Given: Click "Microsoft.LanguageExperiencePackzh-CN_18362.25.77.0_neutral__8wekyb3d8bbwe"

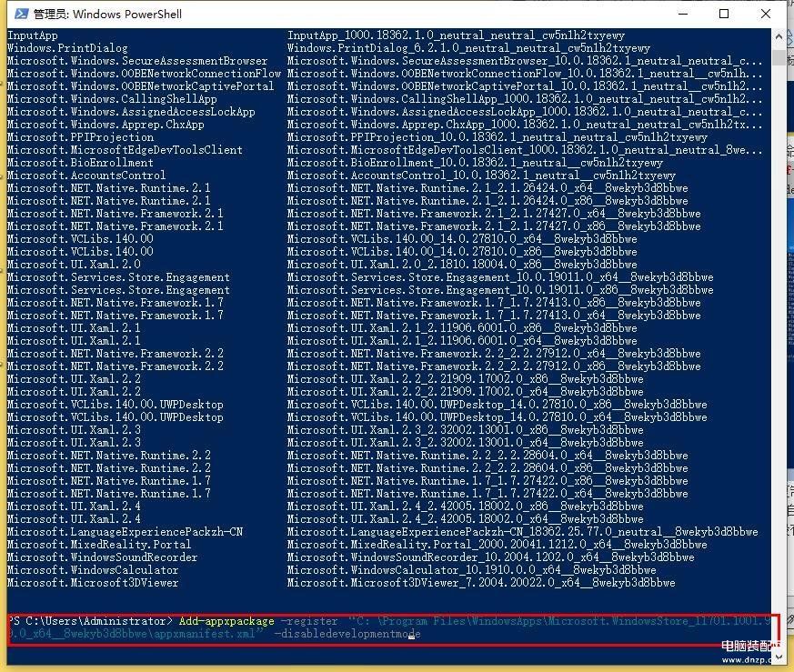Looking at the screenshot, I should click(x=523, y=532).
